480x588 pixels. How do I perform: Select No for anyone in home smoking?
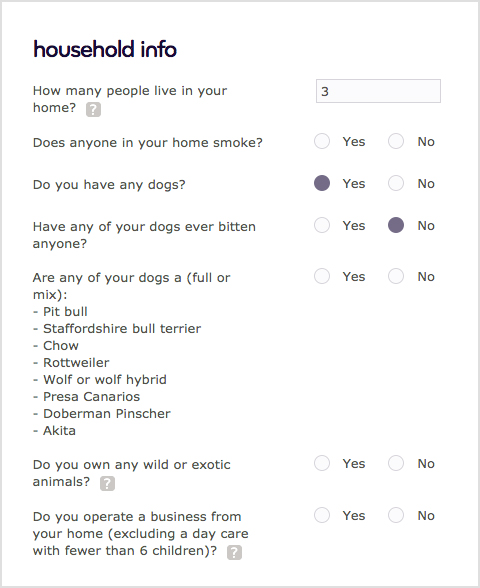tap(396, 141)
